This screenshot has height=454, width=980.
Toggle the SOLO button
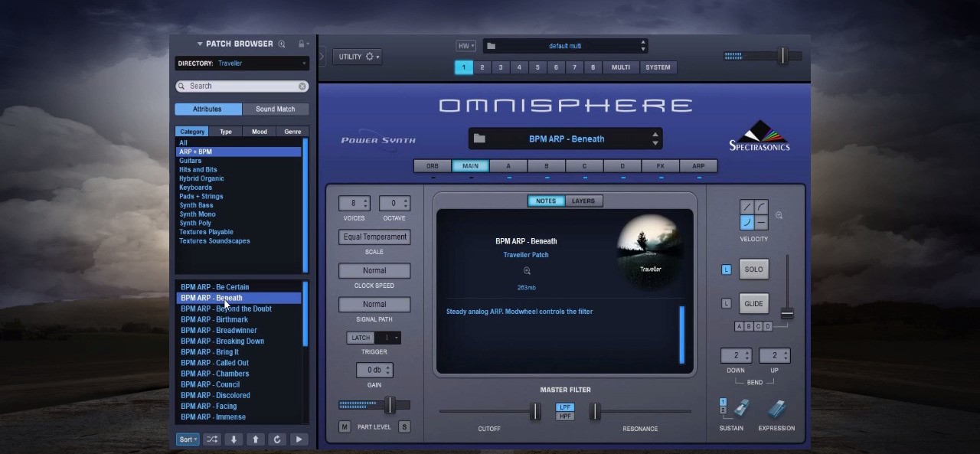tap(753, 269)
